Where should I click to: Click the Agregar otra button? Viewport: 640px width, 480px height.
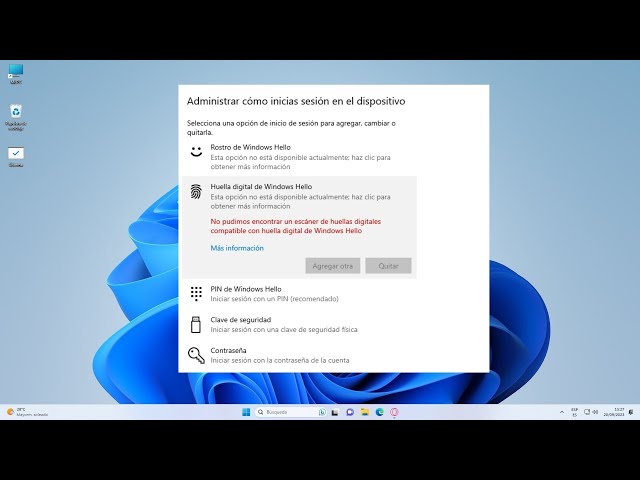[333, 266]
